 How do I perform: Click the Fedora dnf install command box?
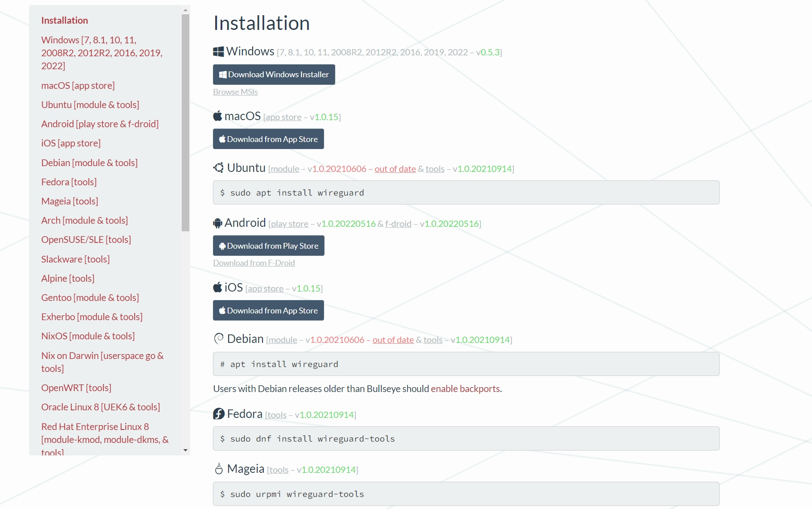[x=466, y=439]
